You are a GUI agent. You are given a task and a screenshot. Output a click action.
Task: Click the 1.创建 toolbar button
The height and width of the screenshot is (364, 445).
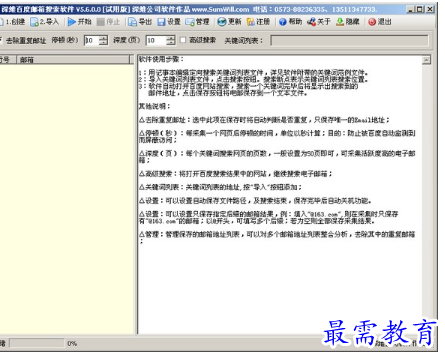point(13,22)
